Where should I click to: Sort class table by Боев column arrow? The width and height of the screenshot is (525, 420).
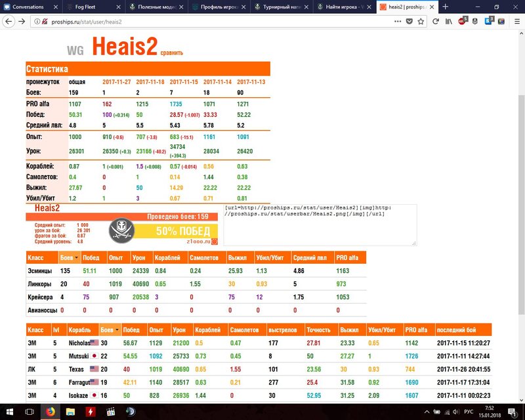[x=77, y=259]
